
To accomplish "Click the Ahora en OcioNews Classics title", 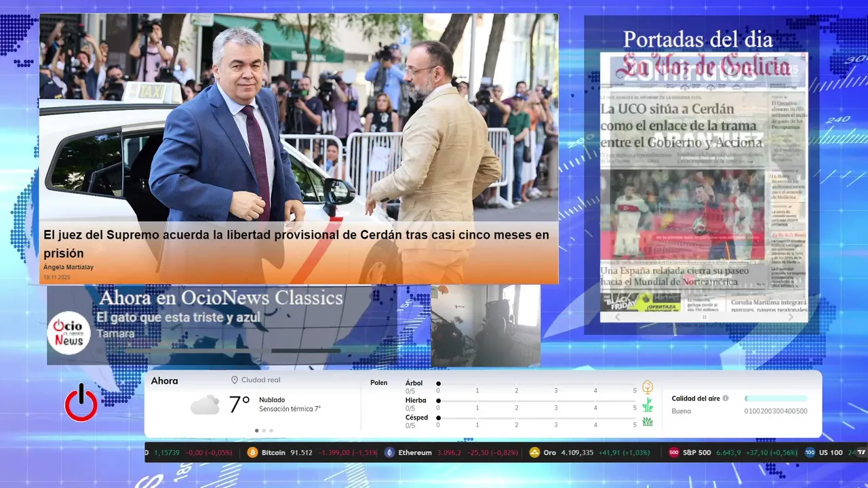I will [221, 298].
